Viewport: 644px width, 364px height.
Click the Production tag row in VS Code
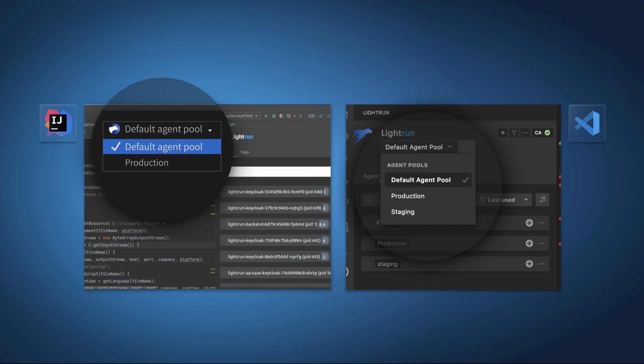pos(455,243)
